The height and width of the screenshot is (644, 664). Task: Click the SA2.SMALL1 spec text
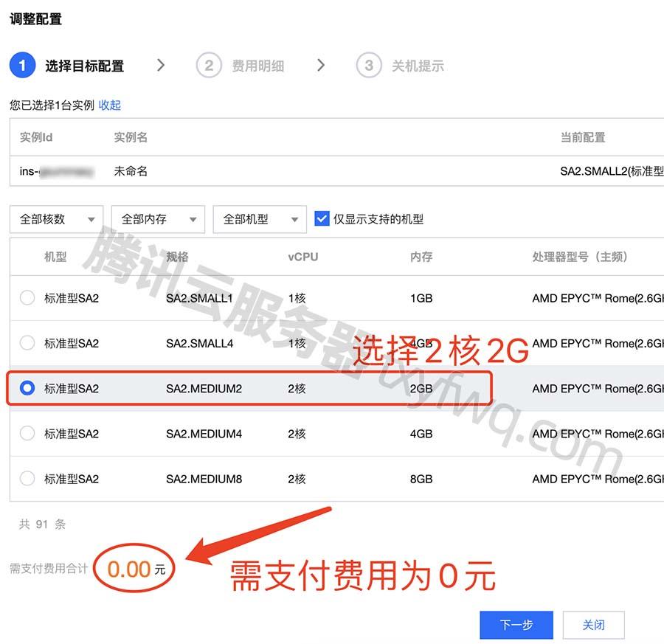coord(199,298)
